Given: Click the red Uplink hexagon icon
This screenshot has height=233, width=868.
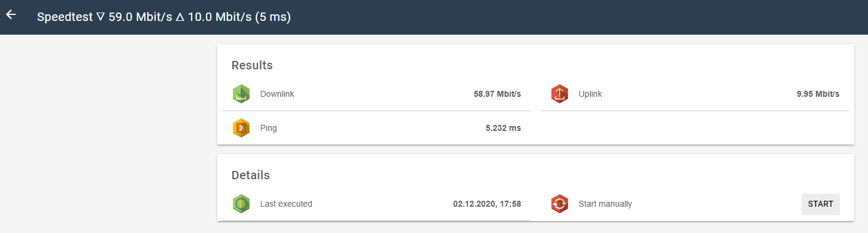Looking at the screenshot, I should (x=559, y=94).
